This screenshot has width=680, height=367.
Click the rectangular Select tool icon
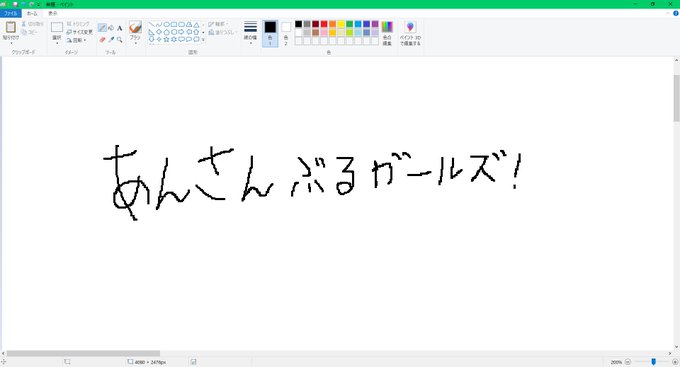point(57,27)
